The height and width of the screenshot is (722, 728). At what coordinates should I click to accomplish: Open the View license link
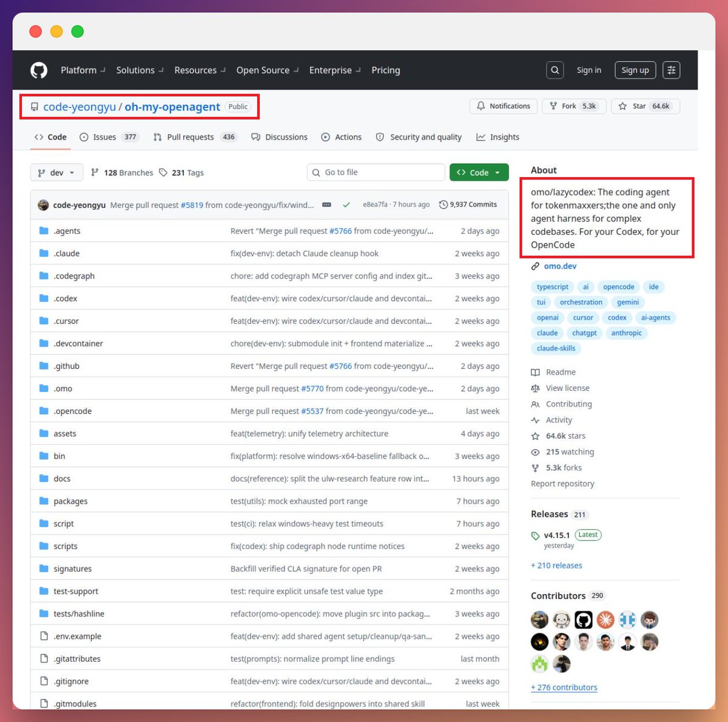coord(560,388)
